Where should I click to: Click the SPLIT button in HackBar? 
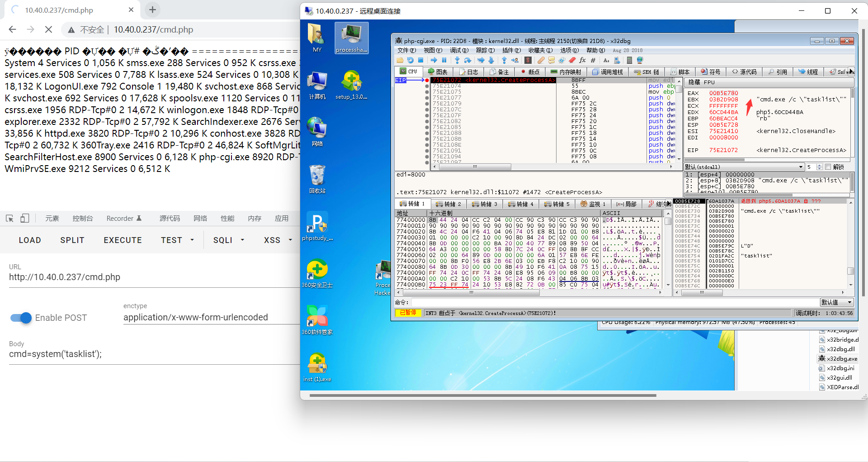(x=72, y=240)
